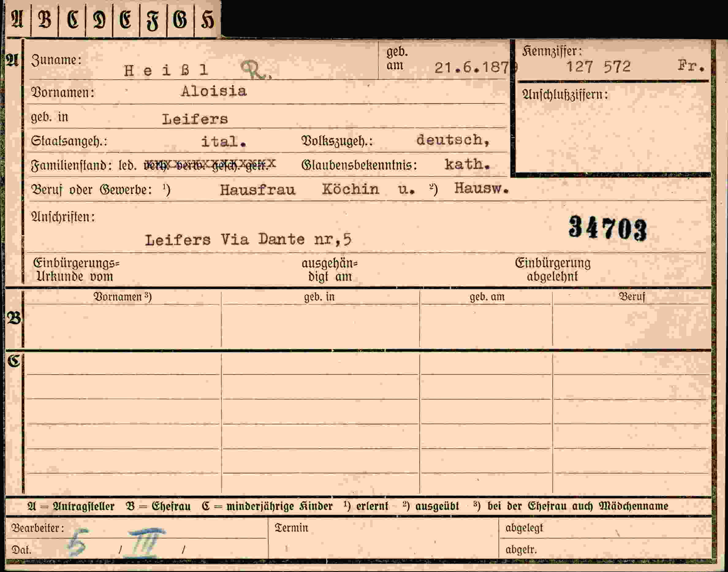Click the 'geb. am' column header in section B
Viewport: 728px width, 572px height.
(487, 297)
